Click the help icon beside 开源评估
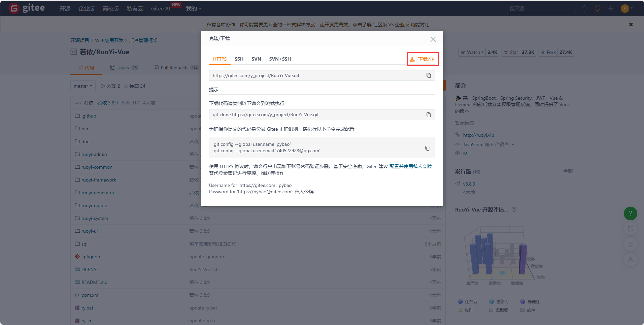This screenshot has height=325, width=644. click(514, 209)
